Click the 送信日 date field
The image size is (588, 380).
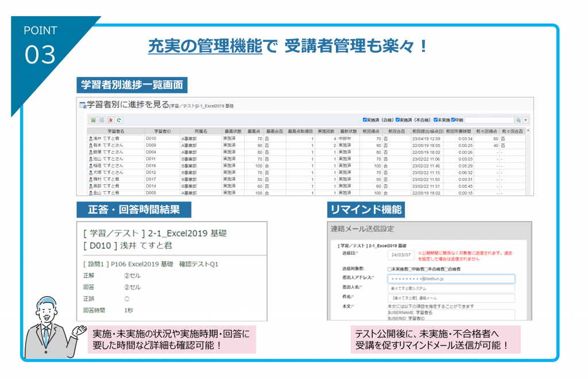click(x=401, y=255)
